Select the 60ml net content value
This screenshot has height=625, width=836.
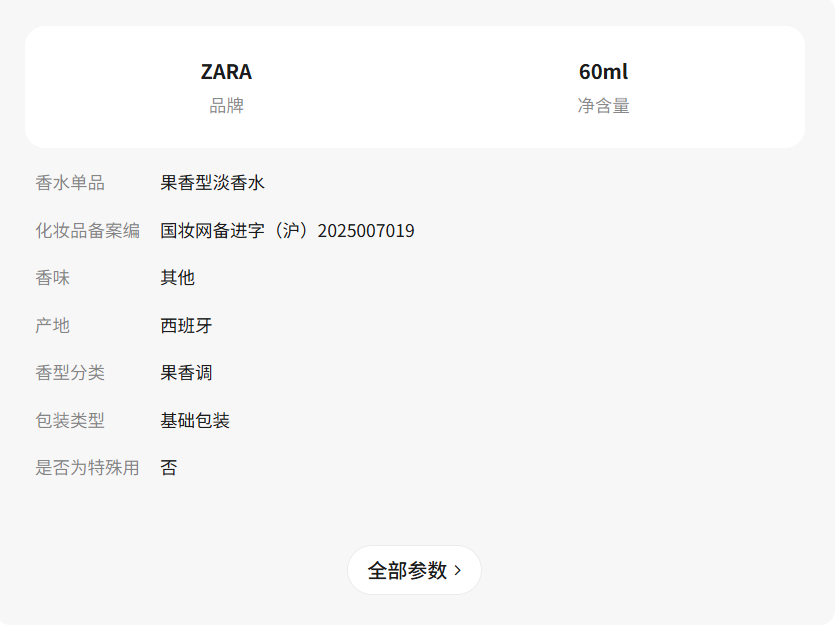603,72
